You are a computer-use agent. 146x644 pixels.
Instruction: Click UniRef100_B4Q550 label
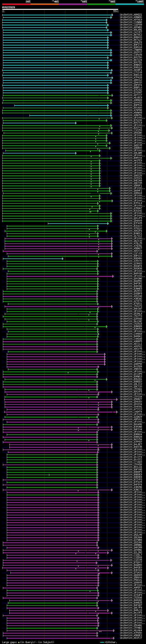pyautogui.click(x=131, y=281)
